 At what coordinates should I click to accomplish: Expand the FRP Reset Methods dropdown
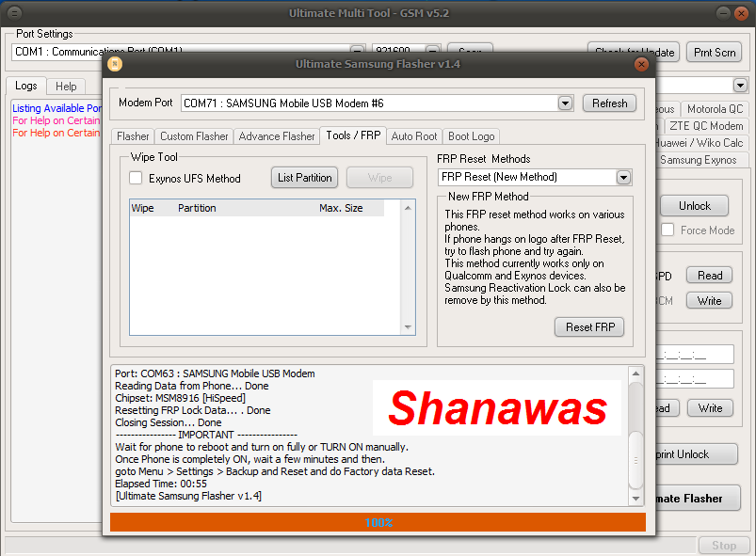pos(623,177)
